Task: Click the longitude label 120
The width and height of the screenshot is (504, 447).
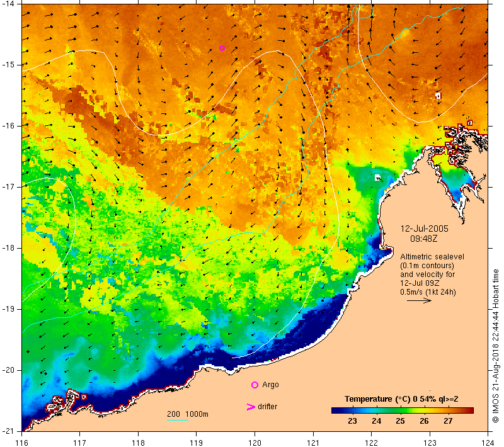Action: 255,443
